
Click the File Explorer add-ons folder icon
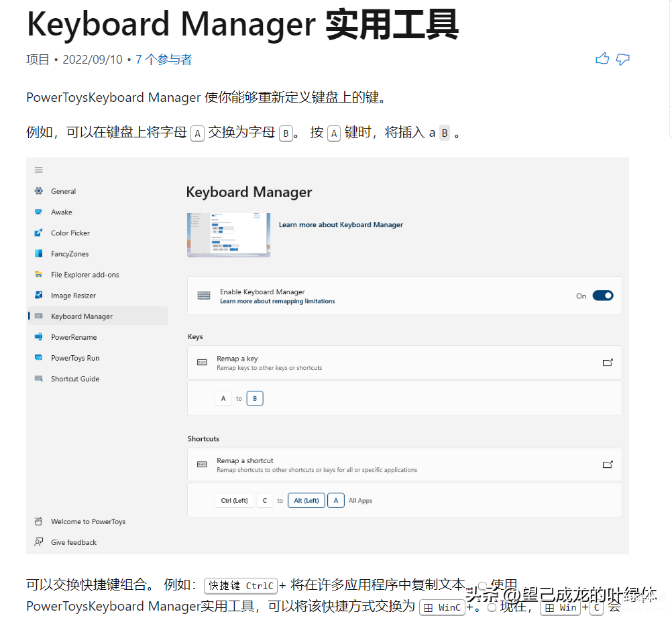39,275
